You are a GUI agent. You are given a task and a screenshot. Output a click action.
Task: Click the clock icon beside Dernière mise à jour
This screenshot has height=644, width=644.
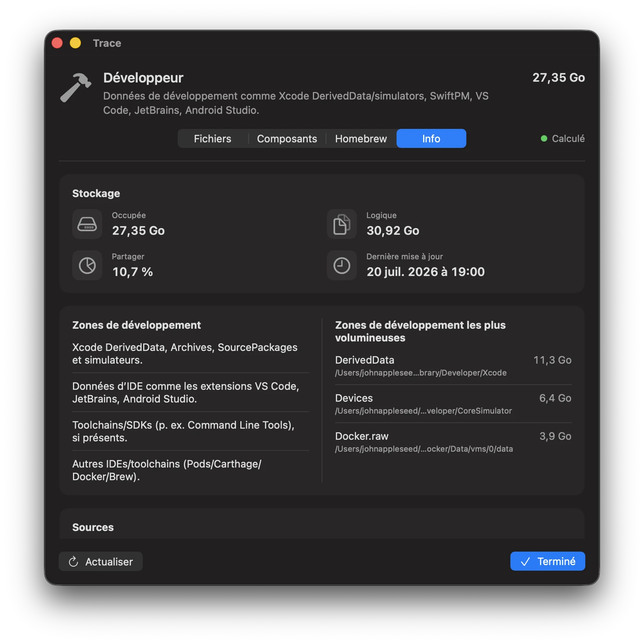342,265
